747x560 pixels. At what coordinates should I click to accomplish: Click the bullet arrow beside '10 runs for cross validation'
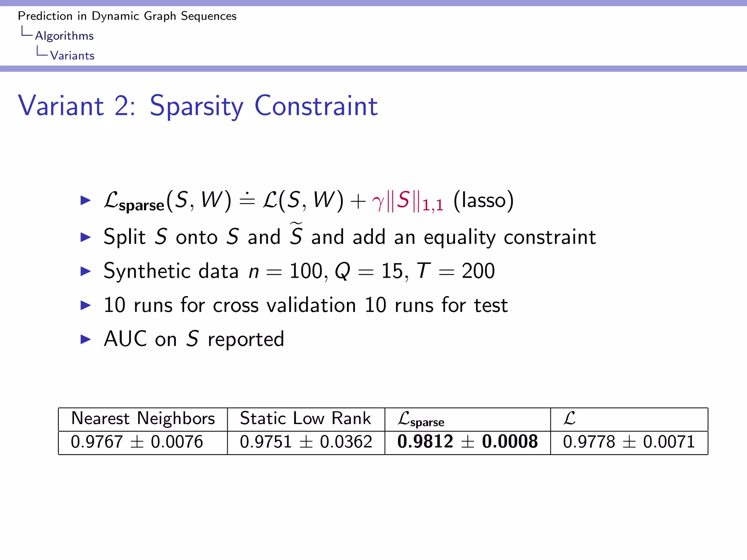pyautogui.click(x=85, y=305)
